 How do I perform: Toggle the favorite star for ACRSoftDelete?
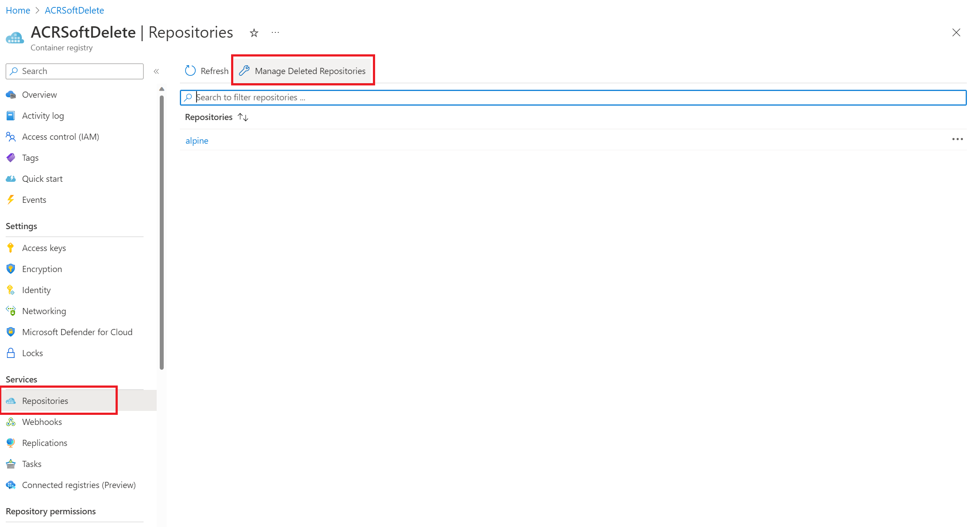pyautogui.click(x=253, y=31)
